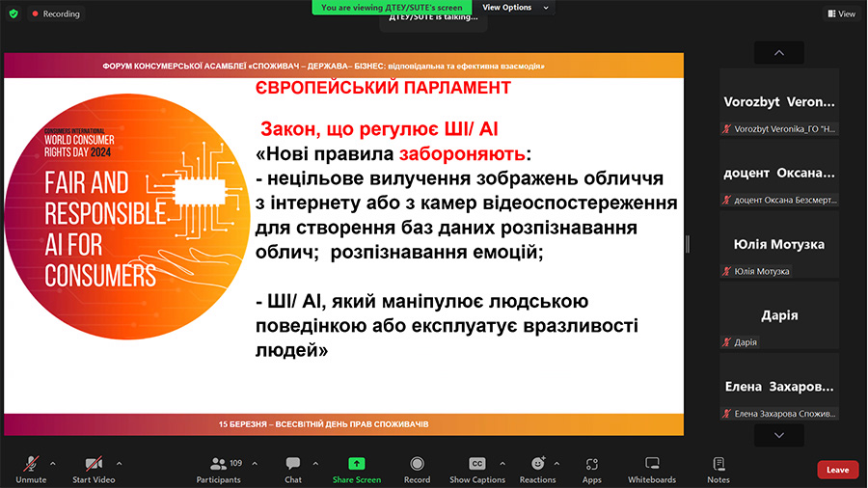Click the panel divider handle beside slide
Viewport: 868px width, 488px height.
pyautogui.click(x=688, y=244)
